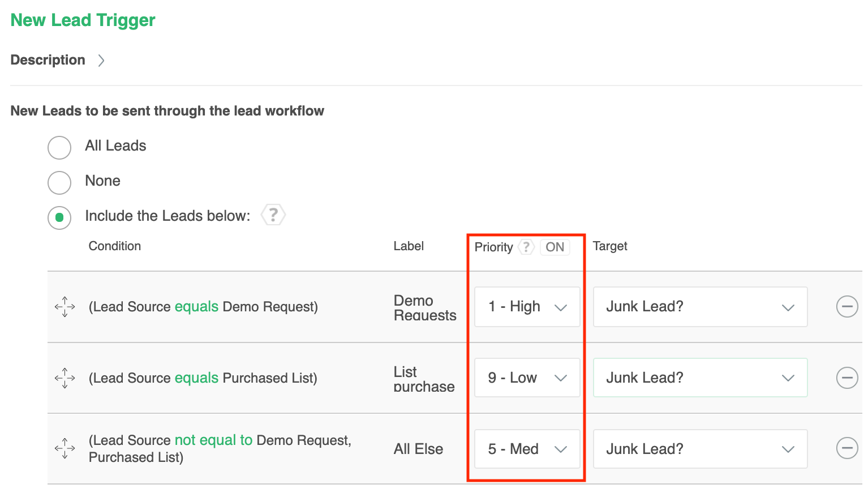Open the Priority column help icon

click(x=526, y=247)
